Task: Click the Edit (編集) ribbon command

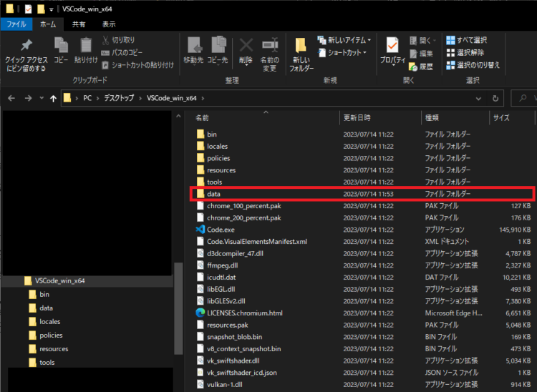Action: [421, 54]
